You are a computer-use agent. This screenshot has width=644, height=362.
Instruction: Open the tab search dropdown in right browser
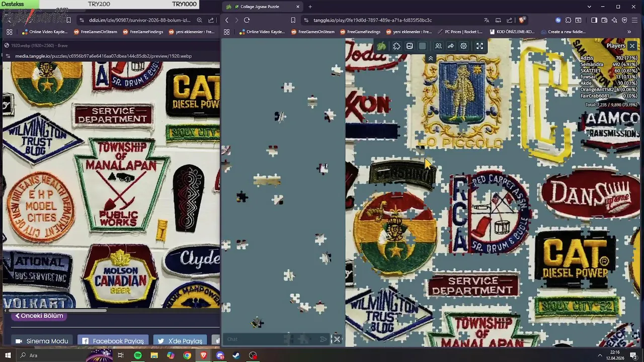(x=589, y=7)
